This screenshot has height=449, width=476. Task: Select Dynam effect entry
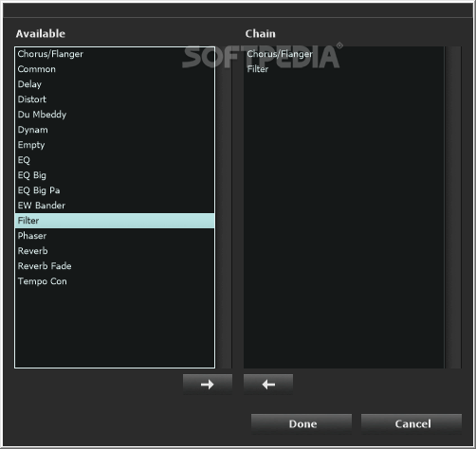tap(115, 130)
